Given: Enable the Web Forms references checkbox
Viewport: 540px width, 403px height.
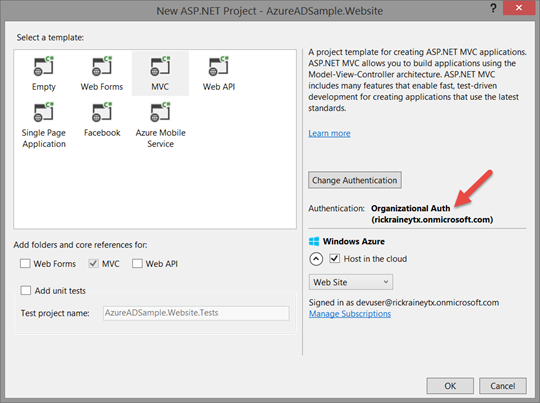Looking at the screenshot, I should (25, 264).
